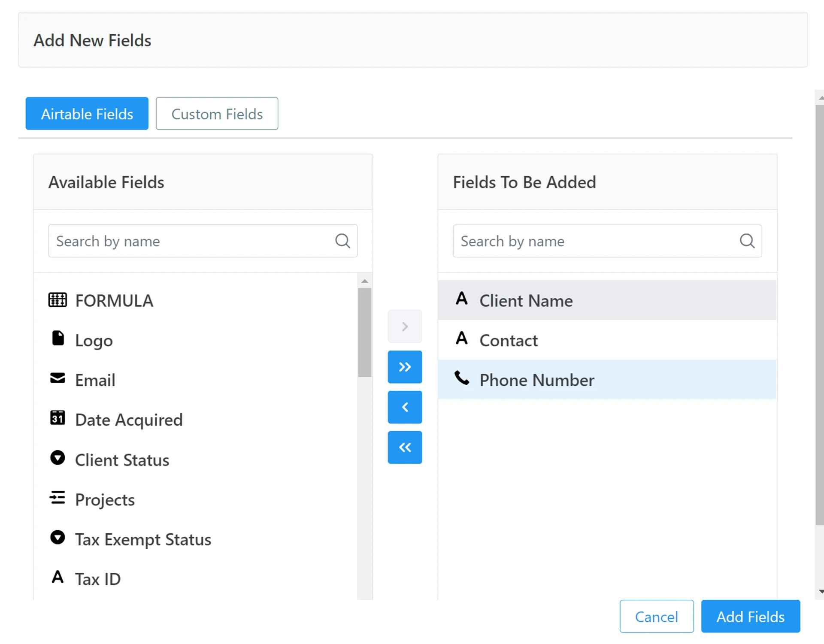Cancel the add fields dialog
Screen dimensions: 824x644
[656, 617]
